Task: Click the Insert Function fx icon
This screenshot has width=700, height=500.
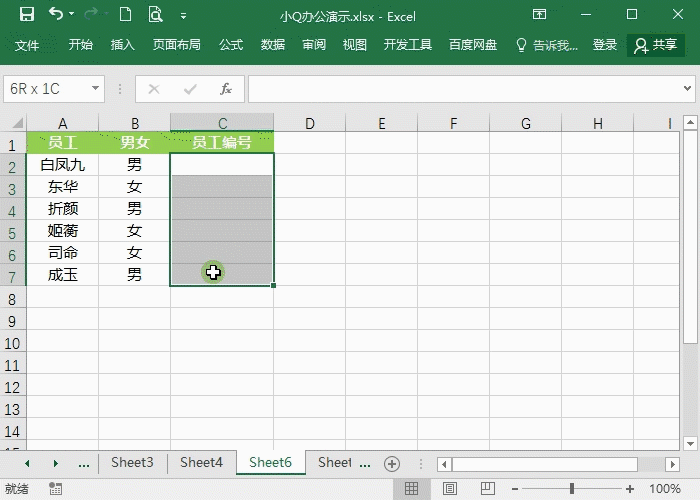Action: [x=226, y=89]
